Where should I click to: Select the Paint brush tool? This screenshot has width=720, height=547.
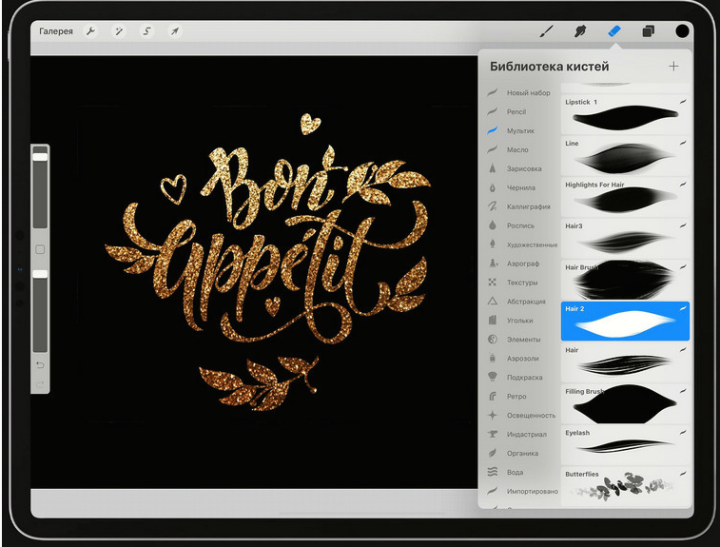pyautogui.click(x=546, y=31)
